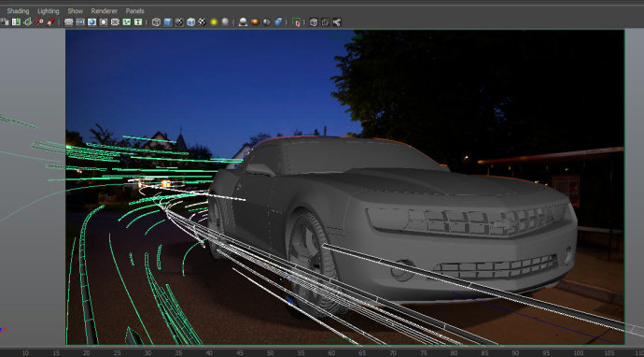Image resolution: width=644 pixels, height=357 pixels.
Task: Enable Motion Blur orange icon
Action: (x=255, y=21)
